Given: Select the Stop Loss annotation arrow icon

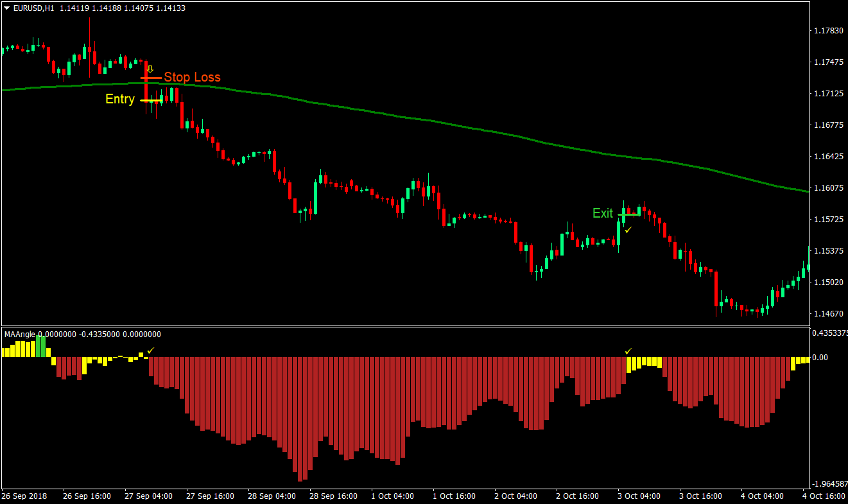Looking at the screenshot, I should (x=150, y=69).
